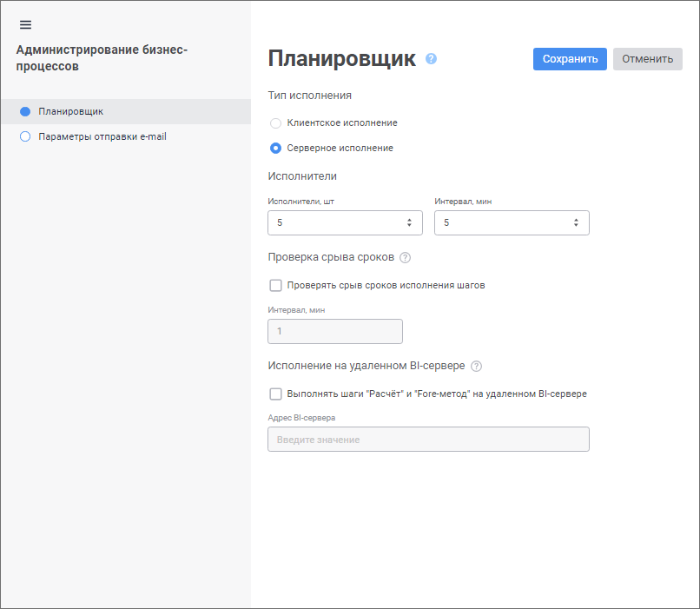Click spinner arrows in Исполнители, шт field
Screen dimensions: 700x609
pyautogui.click(x=409, y=223)
